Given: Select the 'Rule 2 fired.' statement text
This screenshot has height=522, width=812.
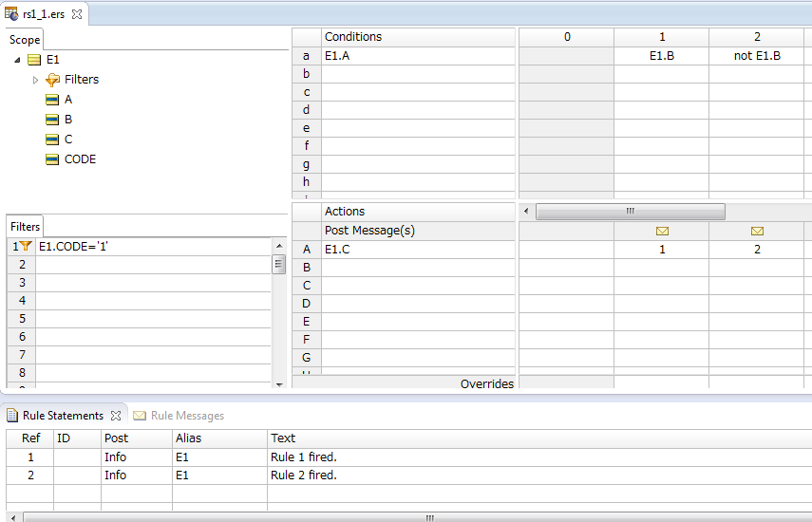Looking at the screenshot, I should click(x=304, y=475).
